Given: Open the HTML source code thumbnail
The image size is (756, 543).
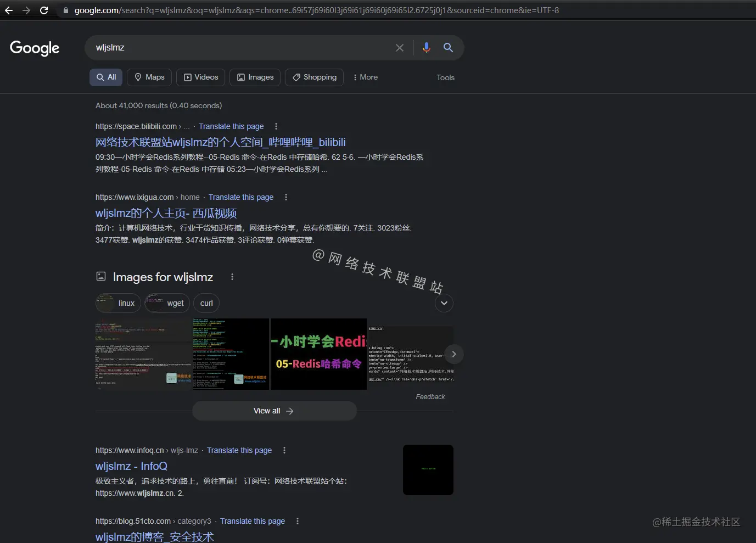Looking at the screenshot, I should [x=411, y=354].
